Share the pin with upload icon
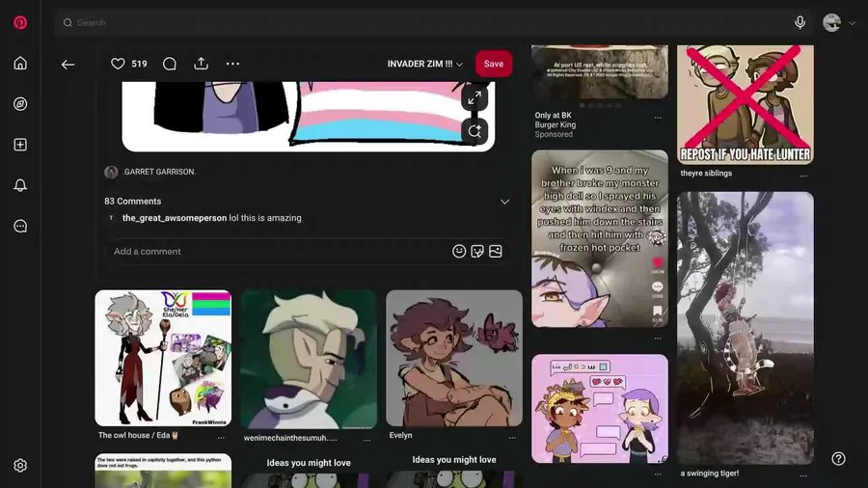Image resolution: width=868 pixels, height=488 pixels. (x=201, y=64)
